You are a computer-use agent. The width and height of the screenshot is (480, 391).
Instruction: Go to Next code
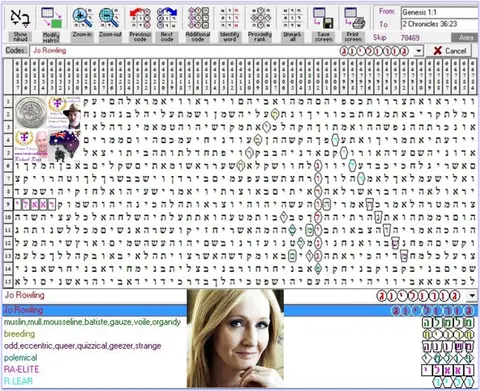[167, 18]
